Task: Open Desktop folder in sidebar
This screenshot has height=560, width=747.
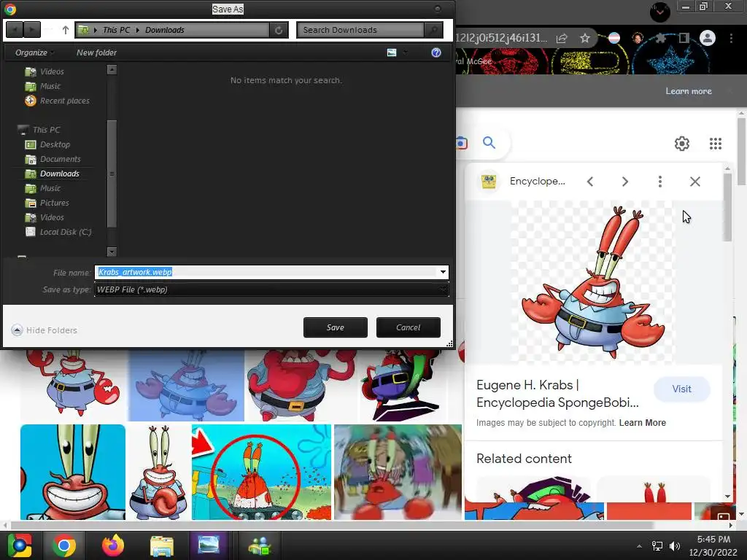Action: coord(47,144)
